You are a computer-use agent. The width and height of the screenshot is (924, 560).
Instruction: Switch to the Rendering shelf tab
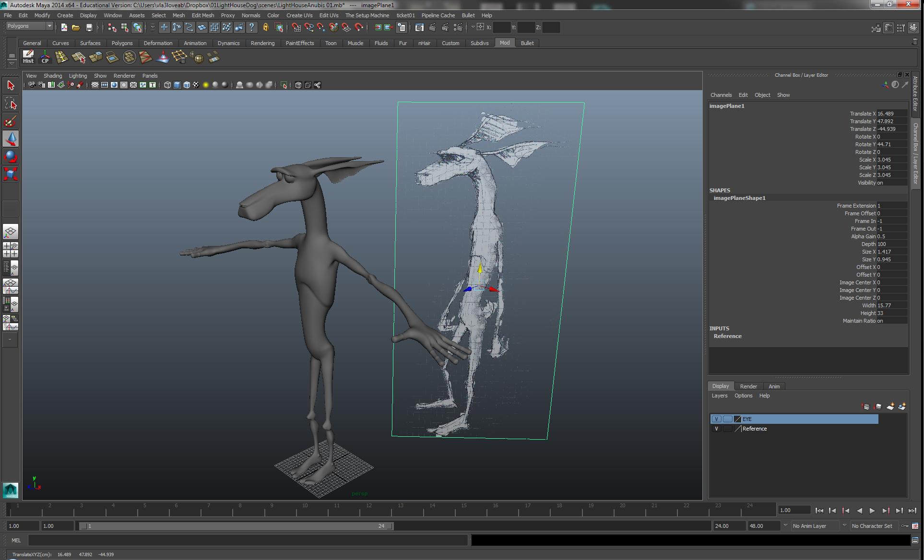tap(262, 43)
